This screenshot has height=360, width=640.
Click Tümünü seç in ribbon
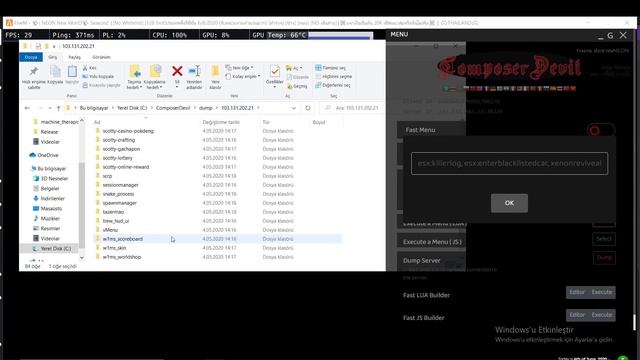(x=330, y=68)
